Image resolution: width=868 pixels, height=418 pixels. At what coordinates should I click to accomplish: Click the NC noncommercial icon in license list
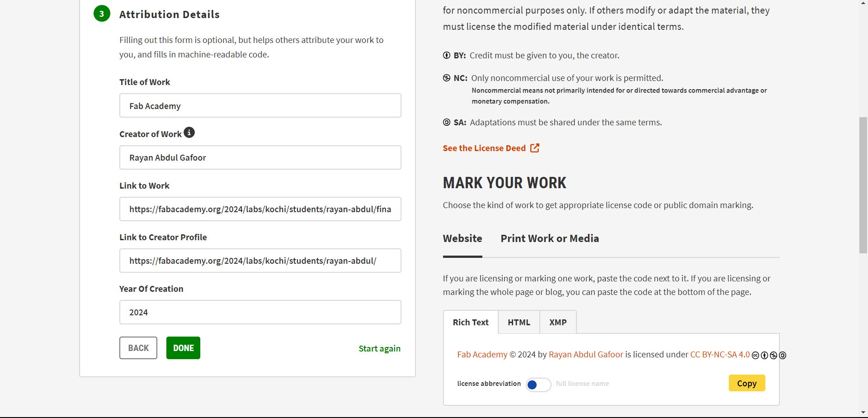tap(446, 78)
